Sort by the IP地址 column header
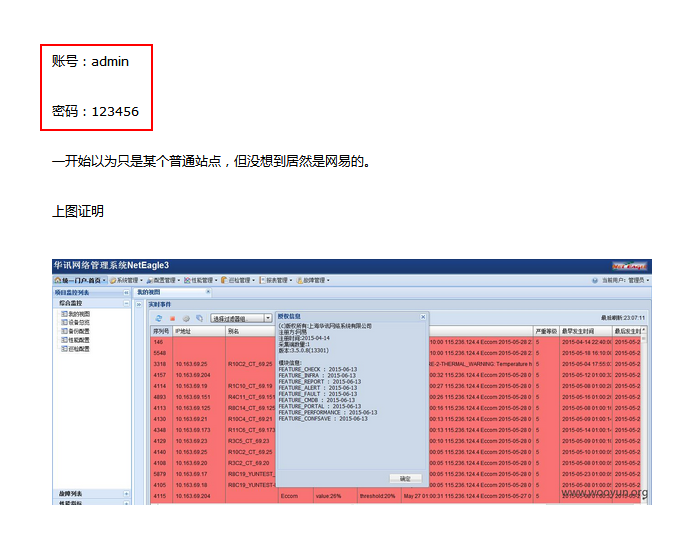 point(199,331)
